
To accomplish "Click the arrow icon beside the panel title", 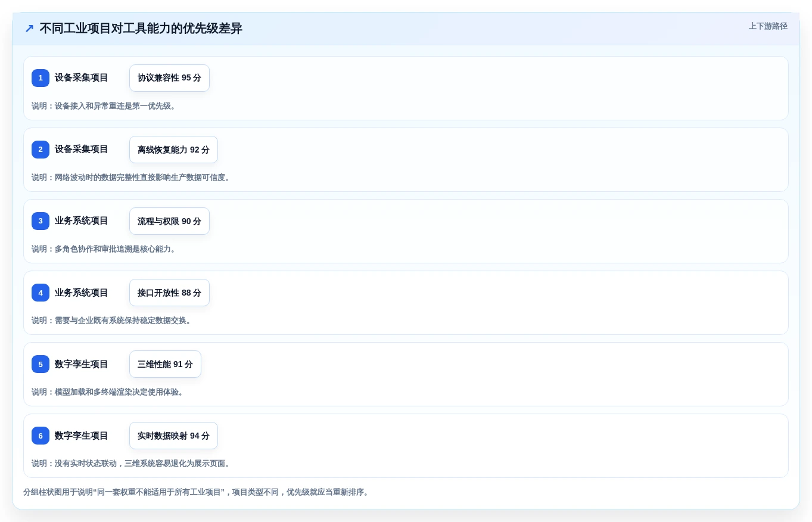I will (29, 28).
